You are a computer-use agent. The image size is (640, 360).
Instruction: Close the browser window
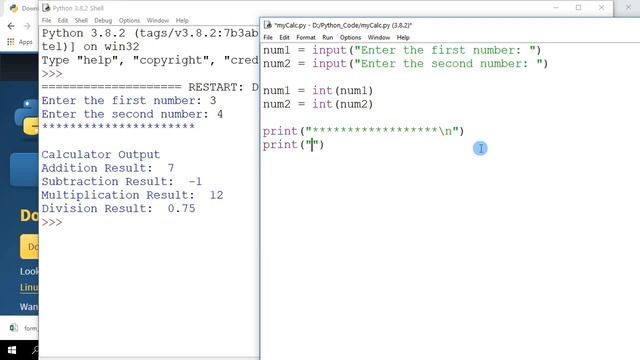(x=629, y=8)
